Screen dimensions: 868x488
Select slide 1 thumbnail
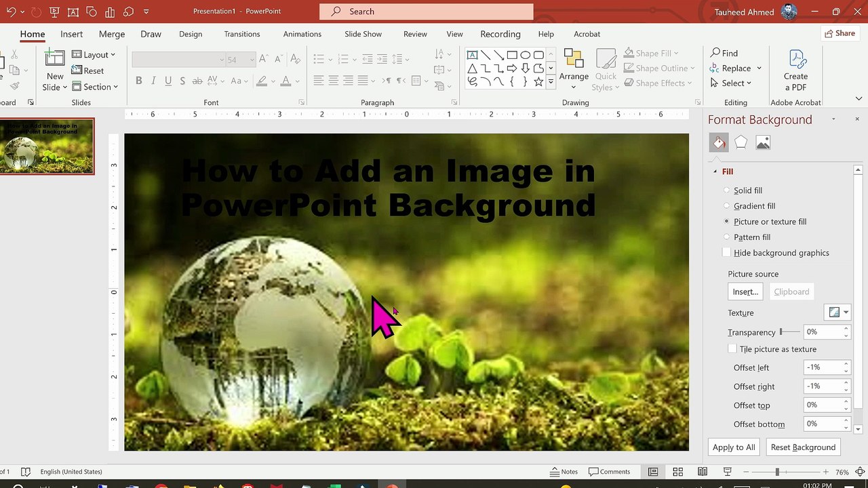(47, 146)
